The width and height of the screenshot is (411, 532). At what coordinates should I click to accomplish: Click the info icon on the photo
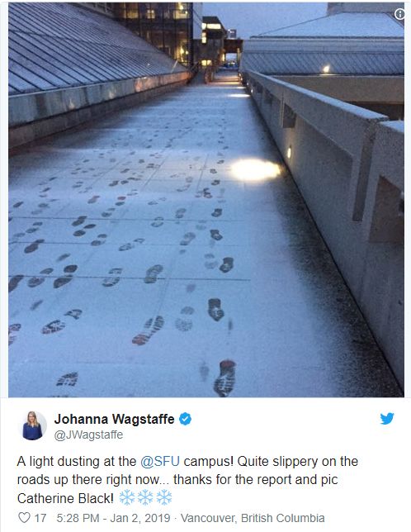click(x=399, y=14)
